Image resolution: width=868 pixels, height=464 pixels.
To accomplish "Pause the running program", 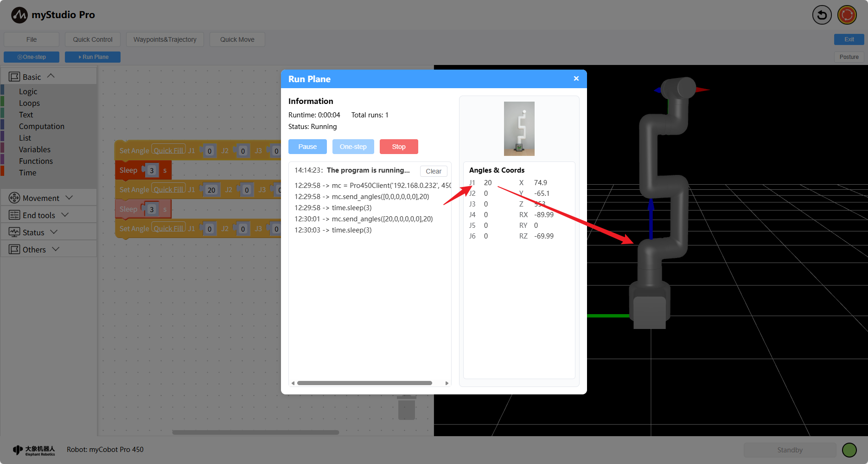I will pyautogui.click(x=307, y=147).
